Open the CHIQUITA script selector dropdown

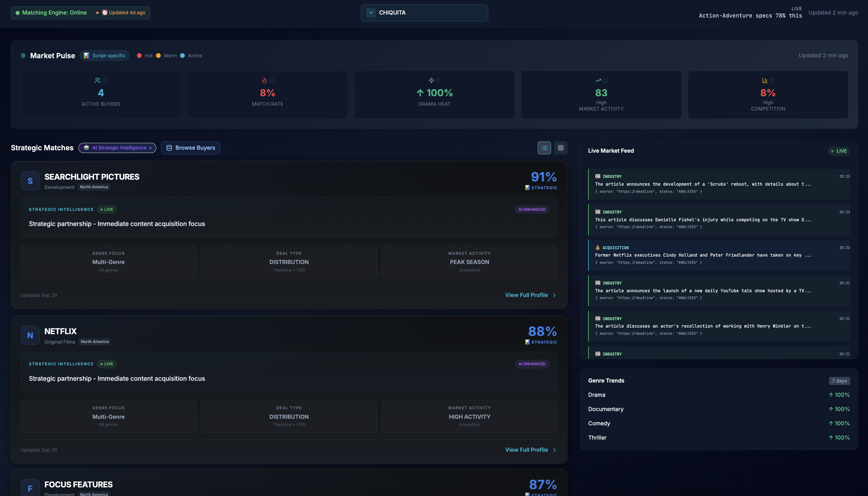(424, 12)
